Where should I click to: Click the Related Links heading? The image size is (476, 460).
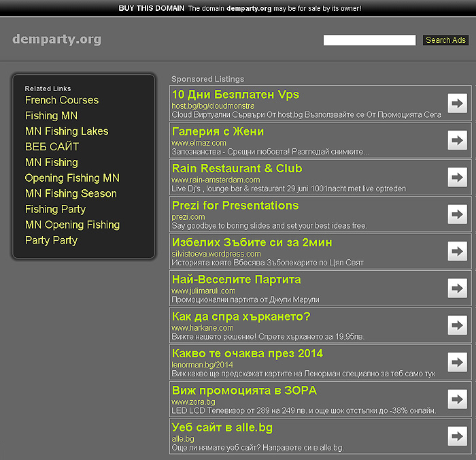coord(48,88)
